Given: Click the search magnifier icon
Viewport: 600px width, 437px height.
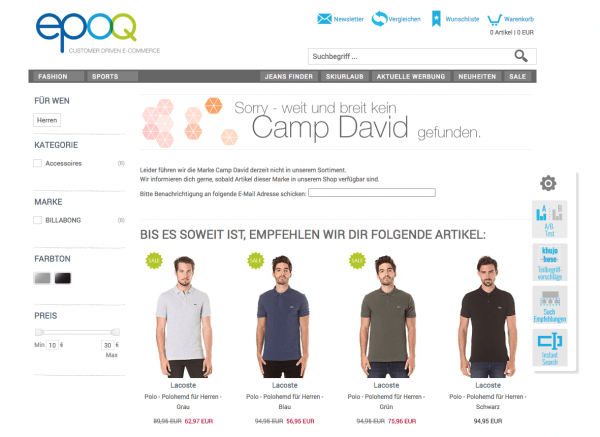Looking at the screenshot, I should coord(521,56).
